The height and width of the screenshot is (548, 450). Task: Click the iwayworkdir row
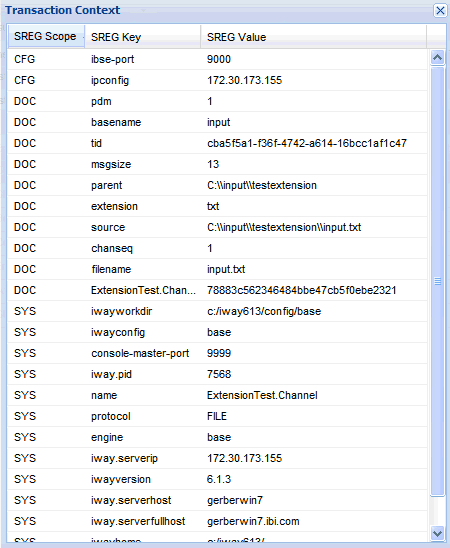coord(217,311)
